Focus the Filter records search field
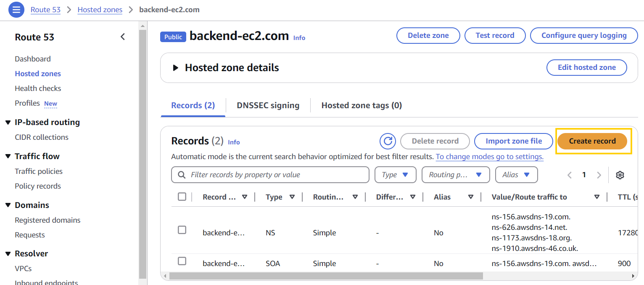This screenshot has width=644, height=285. [x=270, y=175]
